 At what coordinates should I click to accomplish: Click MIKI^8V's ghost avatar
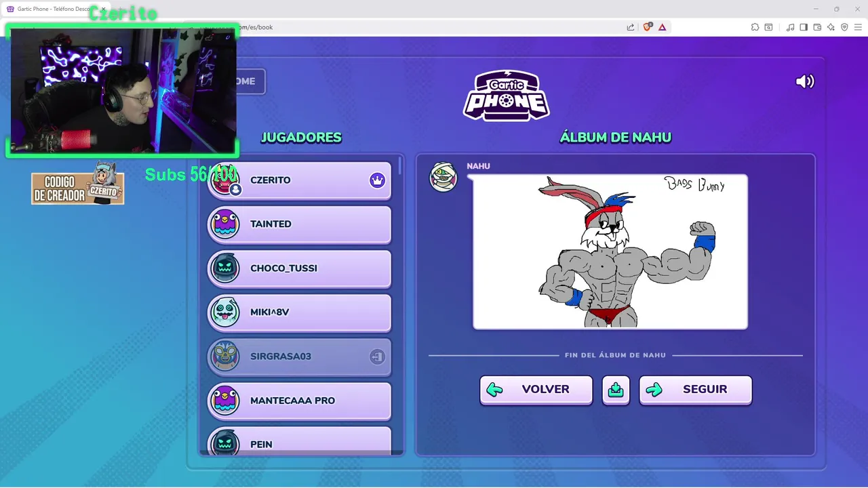pos(224,312)
